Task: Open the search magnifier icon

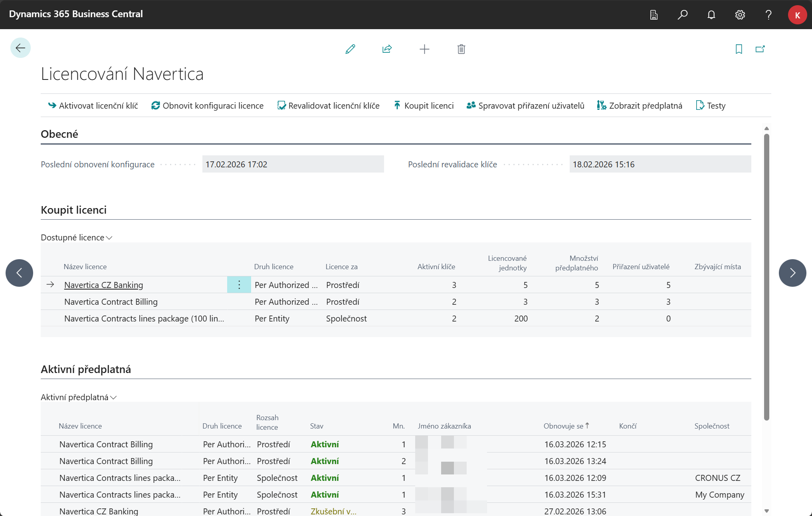Action: [x=682, y=15]
